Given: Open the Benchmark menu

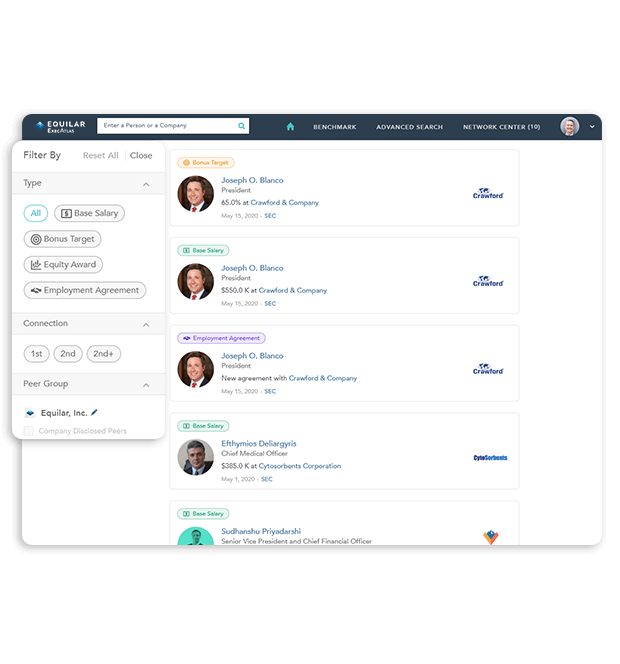Looking at the screenshot, I should (335, 127).
